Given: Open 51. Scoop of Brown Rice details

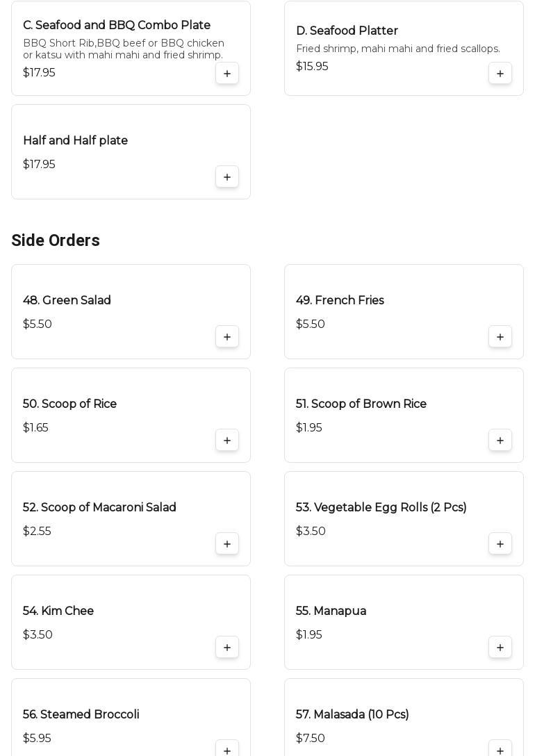Looking at the screenshot, I should [x=361, y=404].
